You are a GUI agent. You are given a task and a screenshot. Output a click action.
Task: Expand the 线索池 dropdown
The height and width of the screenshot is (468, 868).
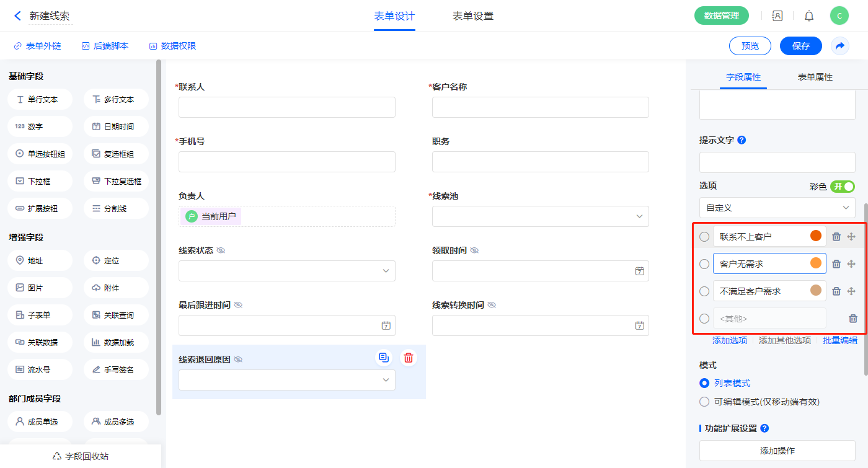(x=540, y=216)
